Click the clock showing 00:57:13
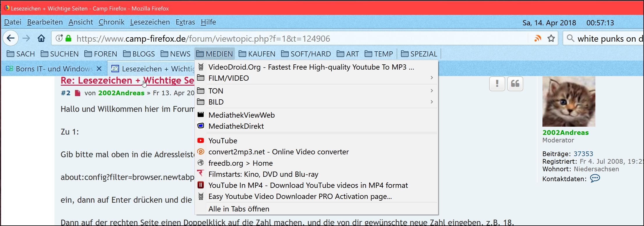Screen dimensions: 644x226 (x=600, y=23)
